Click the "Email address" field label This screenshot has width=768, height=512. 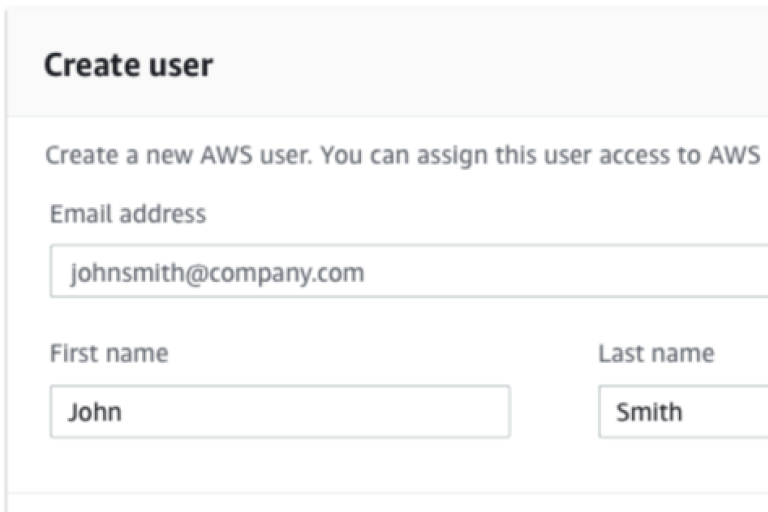point(127,213)
